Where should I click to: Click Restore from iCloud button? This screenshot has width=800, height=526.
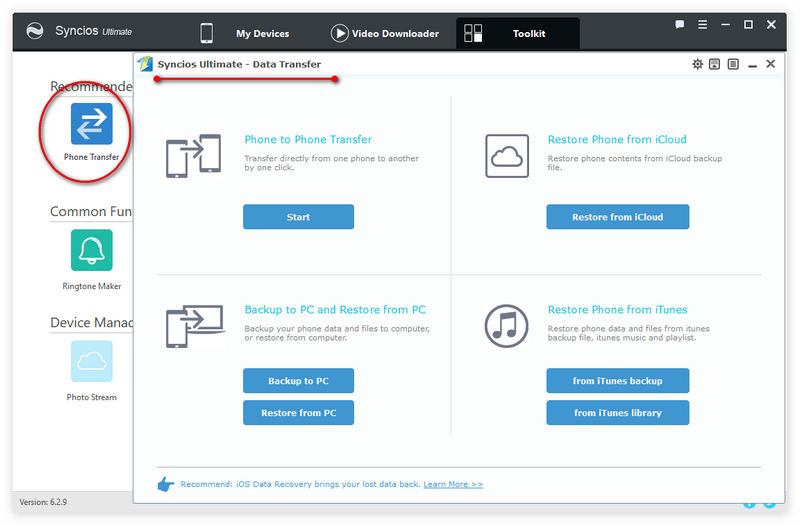tap(617, 217)
